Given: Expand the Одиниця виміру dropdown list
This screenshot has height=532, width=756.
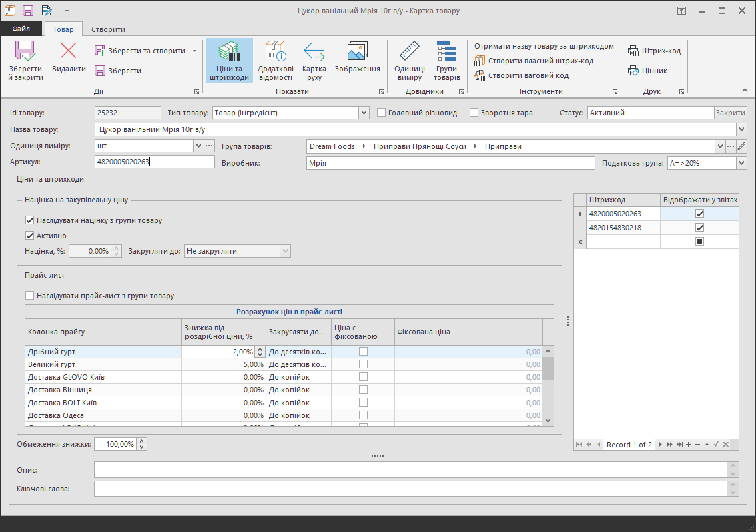Looking at the screenshot, I should (198, 146).
